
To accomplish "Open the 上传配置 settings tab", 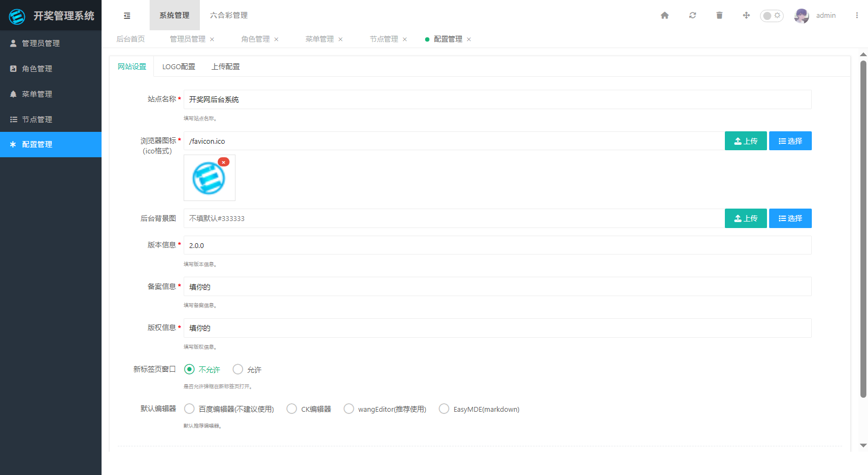I will click(x=226, y=66).
